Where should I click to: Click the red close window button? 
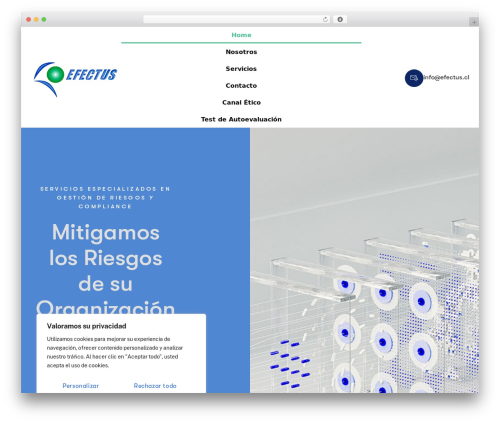tap(29, 19)
